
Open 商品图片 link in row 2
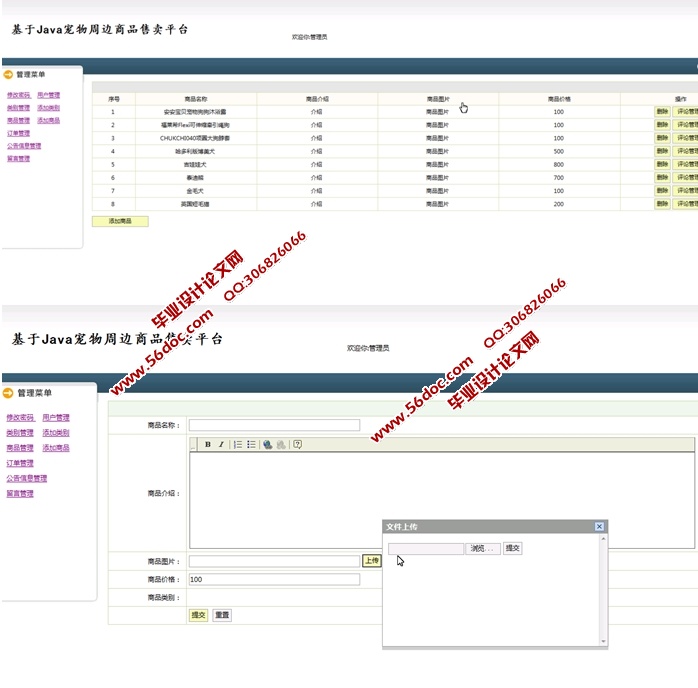438,125
